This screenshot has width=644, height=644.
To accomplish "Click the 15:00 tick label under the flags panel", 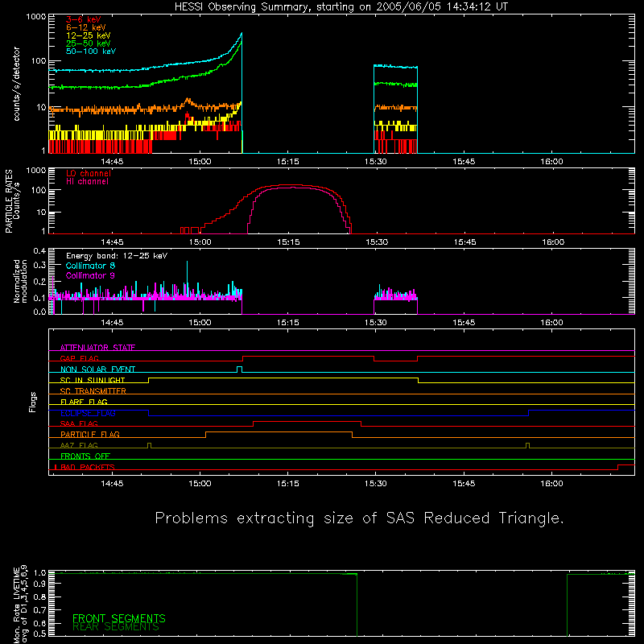I will (x=200, y=484).
